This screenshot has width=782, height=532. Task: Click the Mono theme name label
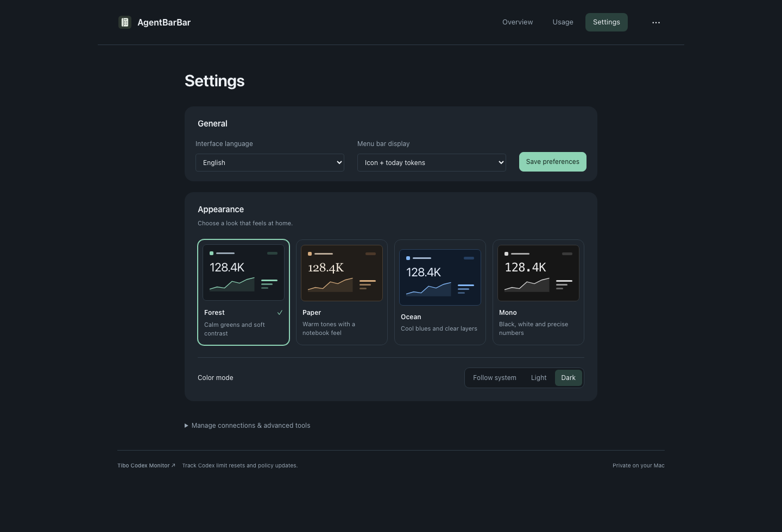(x=508, y=313)
